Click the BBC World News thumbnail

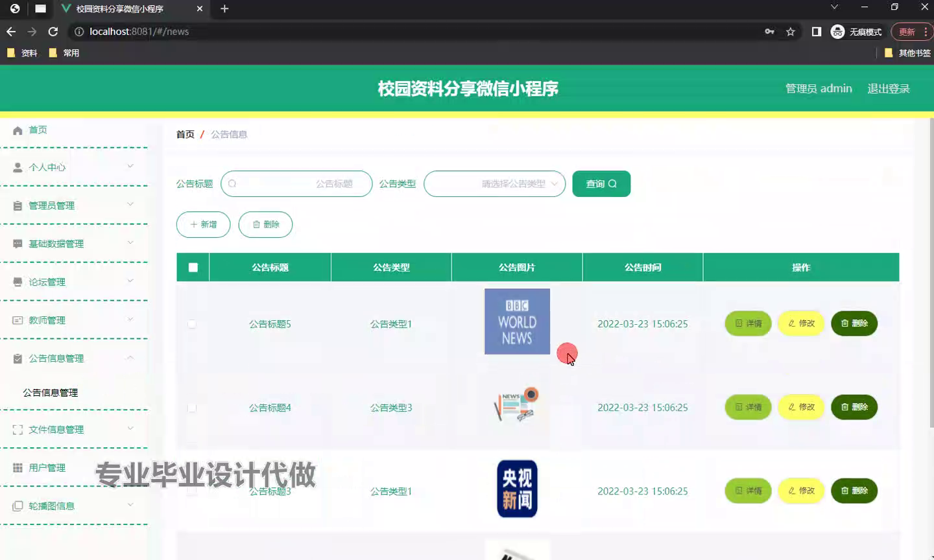pos(517,321)
